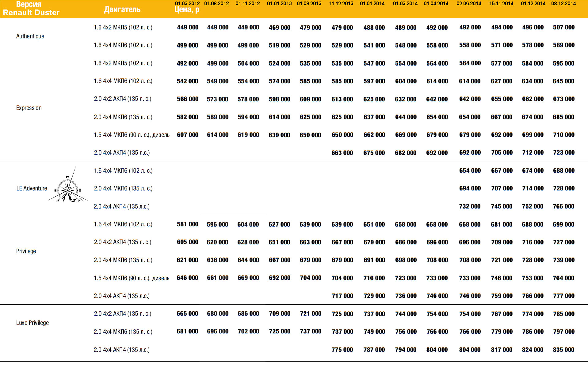Click price cell 785 000
Image resolution: width=588 pixels, height=372 pixels.
(564, 314)
